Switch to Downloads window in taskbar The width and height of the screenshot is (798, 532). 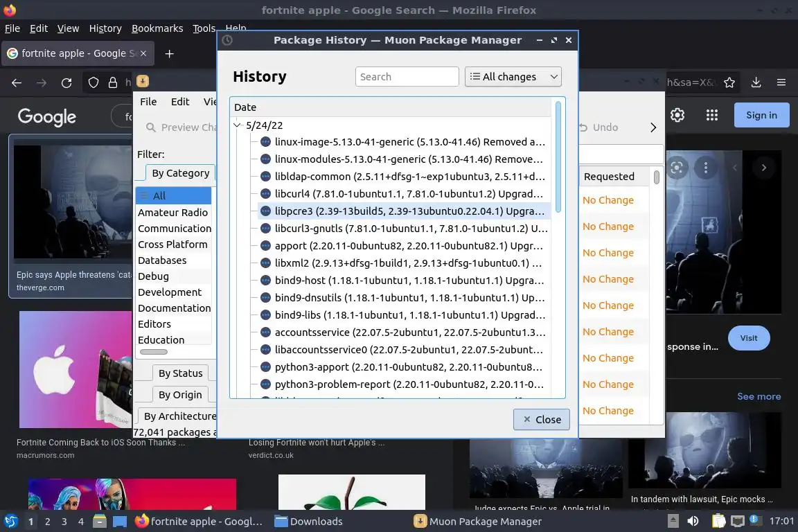(x=308, y=522)
